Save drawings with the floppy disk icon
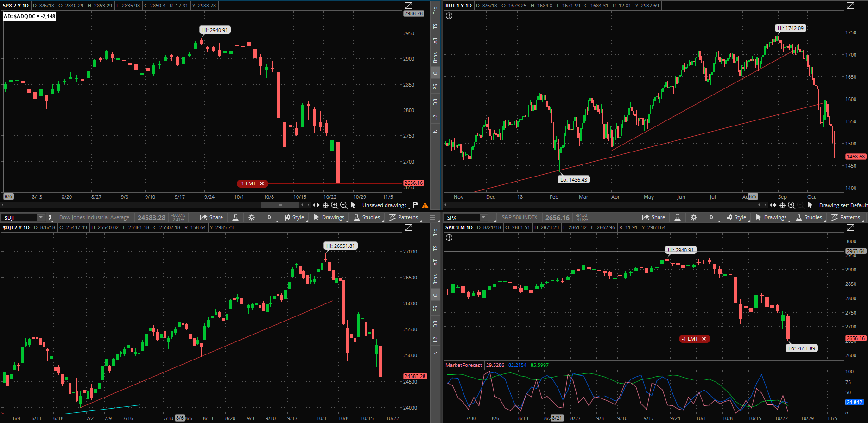Screen dimensions: 868x423 416,205
